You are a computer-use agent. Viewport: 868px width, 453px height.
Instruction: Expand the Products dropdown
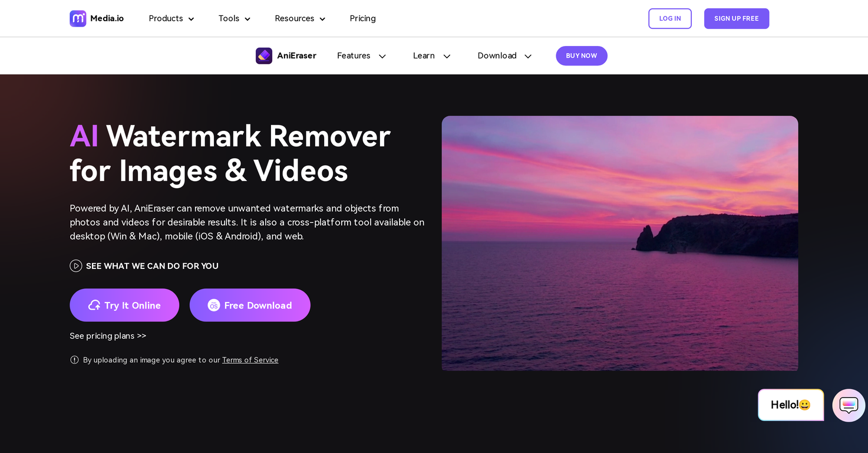pos(171,18)
